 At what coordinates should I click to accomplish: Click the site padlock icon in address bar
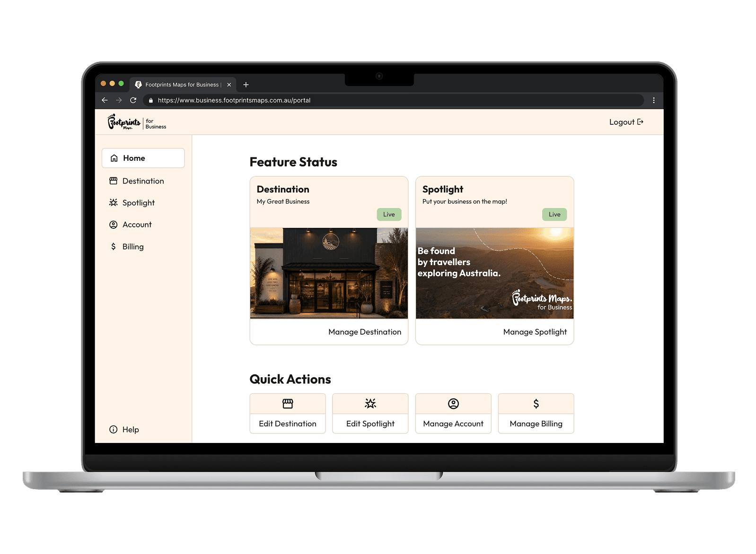151,100
